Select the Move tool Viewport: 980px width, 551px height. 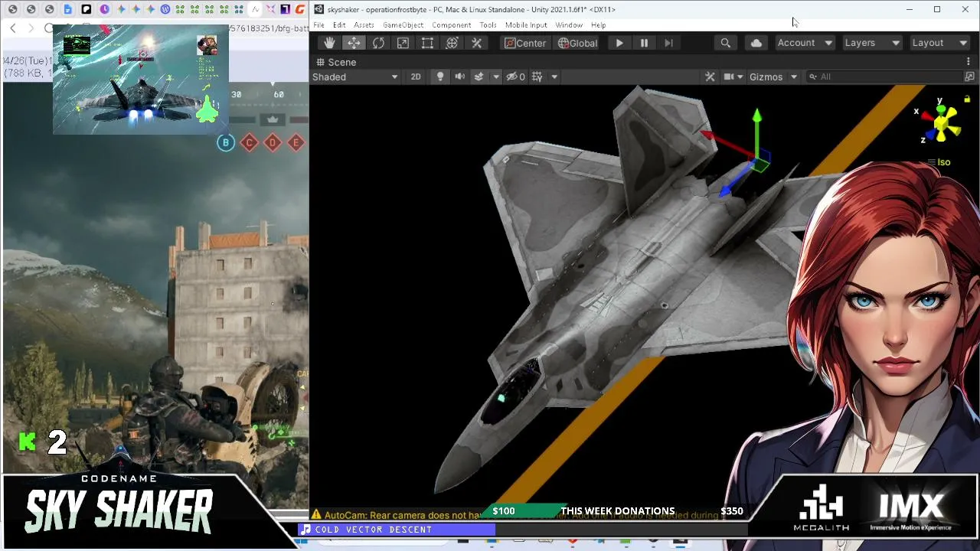354,43
